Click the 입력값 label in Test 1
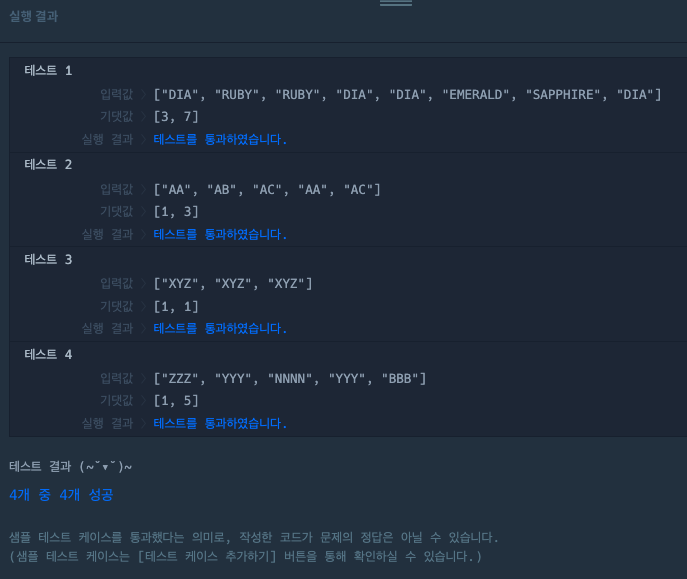The height and width of the screenshot is (579, 687). point(117,94)
